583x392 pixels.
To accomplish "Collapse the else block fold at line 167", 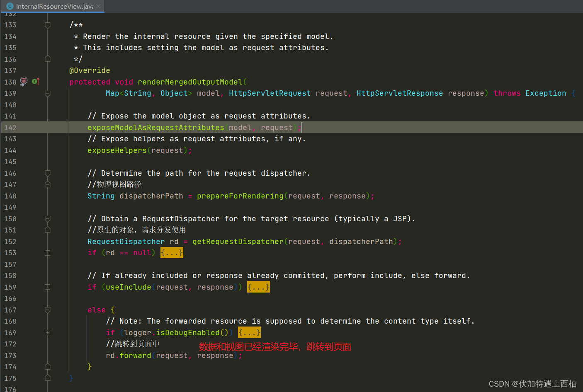I will (x=48, y=310).
